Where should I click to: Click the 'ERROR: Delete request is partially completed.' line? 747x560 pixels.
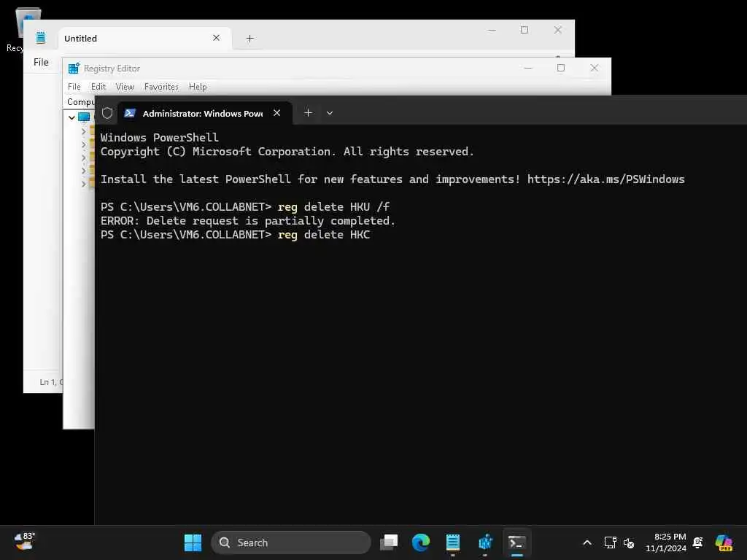click(x=248, y=220)
